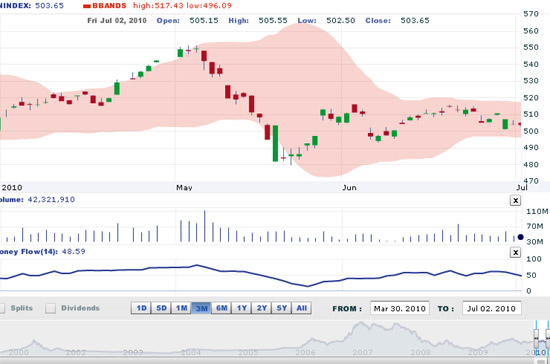Click the date Fri Jul 02, 2010

pyautogui.click(x=117, y=20)
